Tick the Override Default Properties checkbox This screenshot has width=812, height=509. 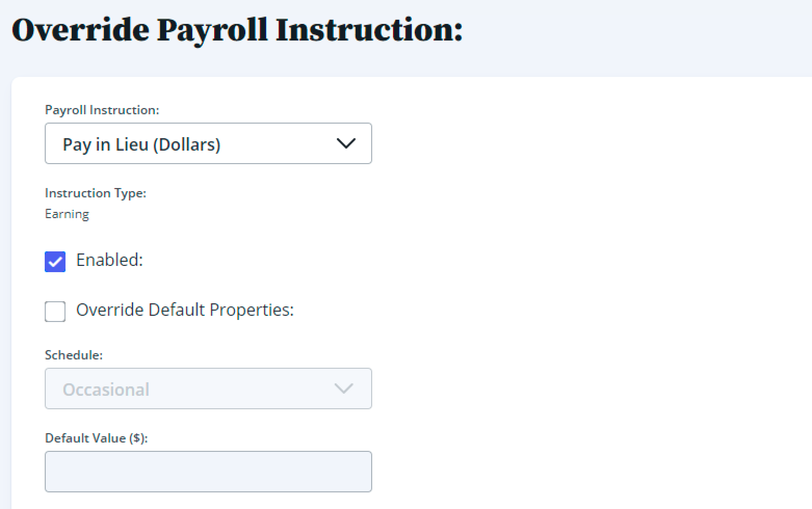pos(55,312)
